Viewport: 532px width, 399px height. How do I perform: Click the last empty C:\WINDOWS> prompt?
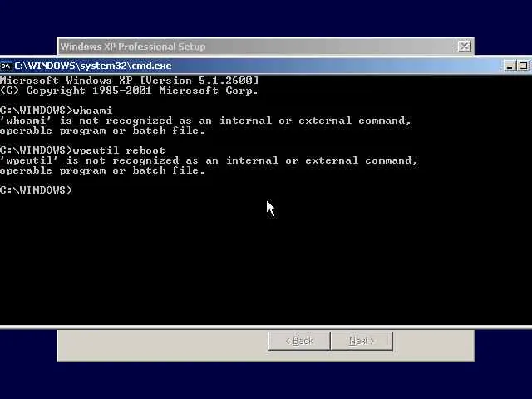point(37,190)
